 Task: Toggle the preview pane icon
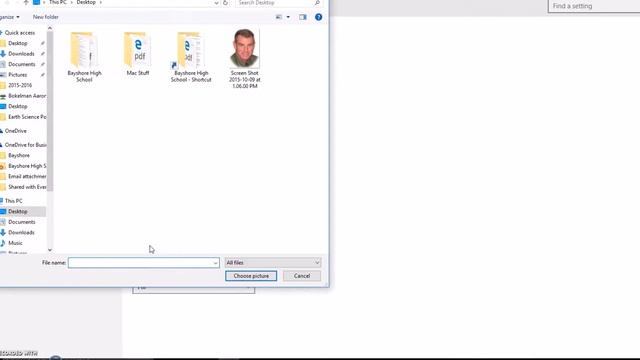click(302, 17)
